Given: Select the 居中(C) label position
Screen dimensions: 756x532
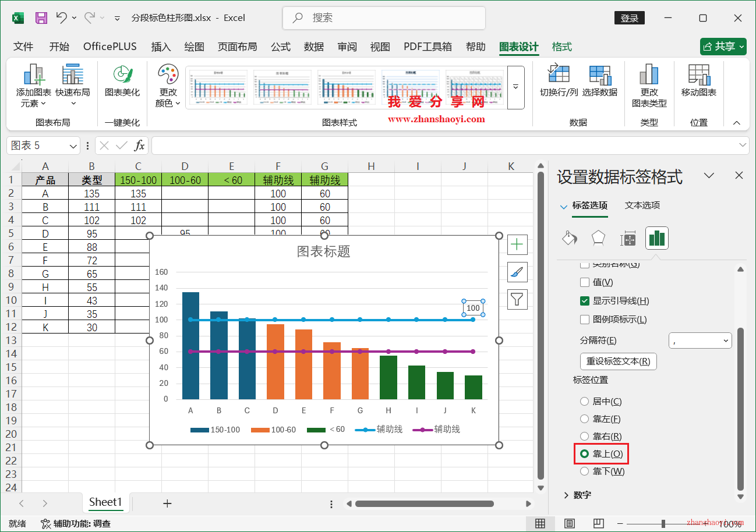Looking at the screenshot, I should (584, 400).
